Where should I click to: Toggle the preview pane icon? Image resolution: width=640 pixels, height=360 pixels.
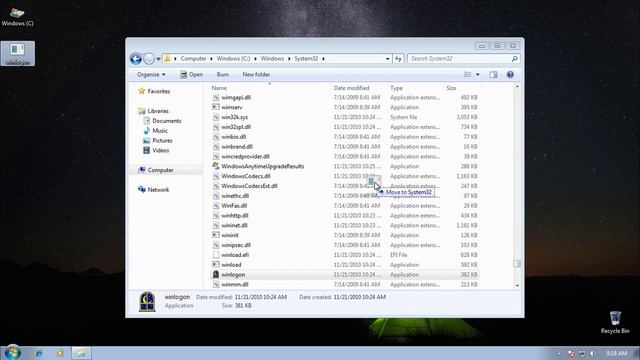[493, 75]
